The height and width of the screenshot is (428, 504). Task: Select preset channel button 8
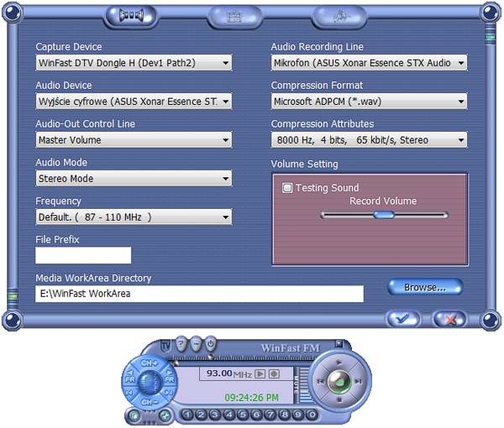tap(284, 415)
